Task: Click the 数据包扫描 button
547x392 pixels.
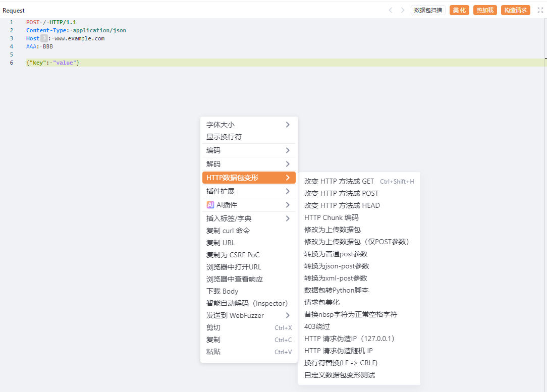Action: pyautogui.click(x=428, y=10)
